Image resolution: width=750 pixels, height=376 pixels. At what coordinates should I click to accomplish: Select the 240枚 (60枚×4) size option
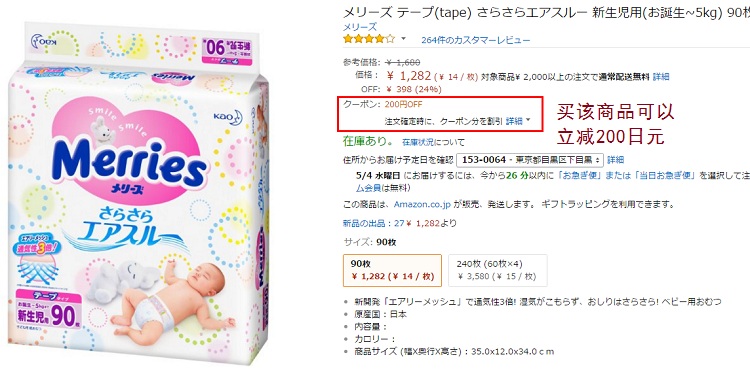click(497, 270)
